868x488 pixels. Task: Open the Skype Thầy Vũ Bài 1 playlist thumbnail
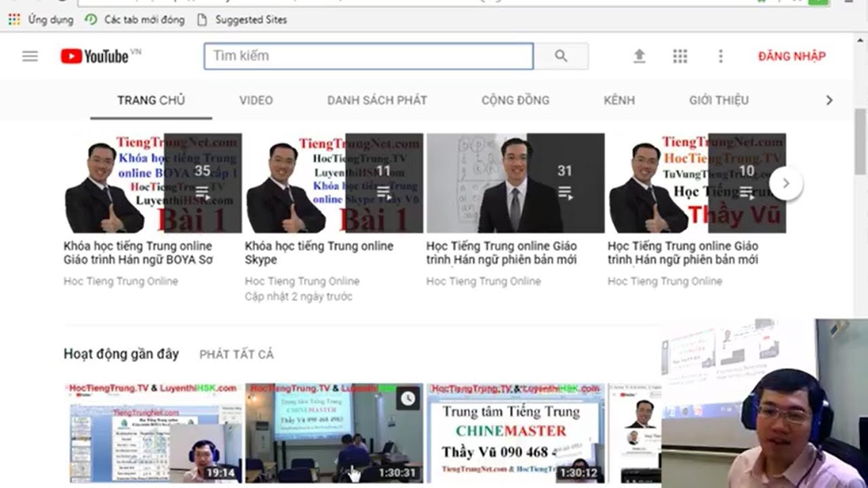point(334,183)
